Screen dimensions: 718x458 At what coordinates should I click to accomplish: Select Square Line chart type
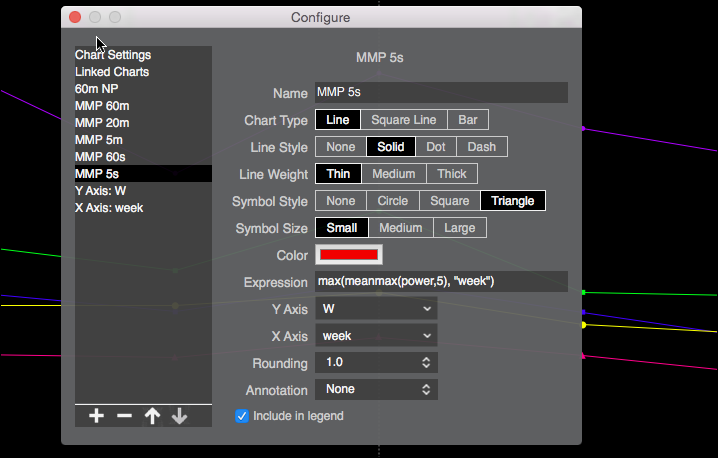[404, 120]
